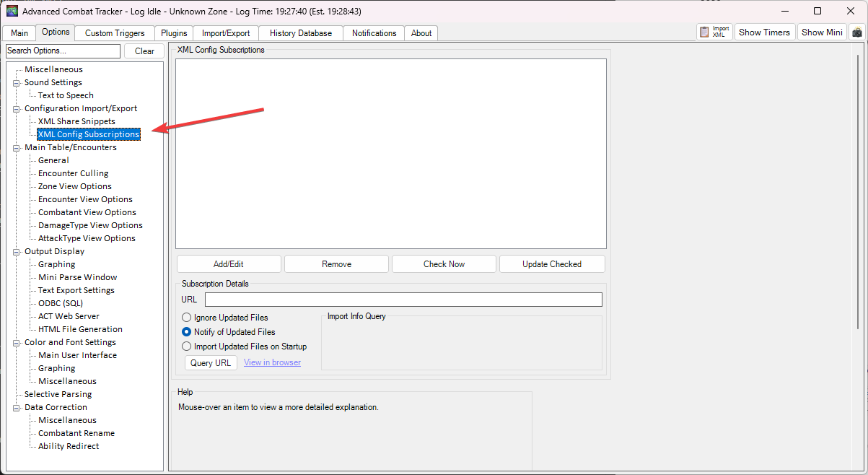868x475 pixels.
Task: Open Encounter Culling options
Action: click(73, 173)
